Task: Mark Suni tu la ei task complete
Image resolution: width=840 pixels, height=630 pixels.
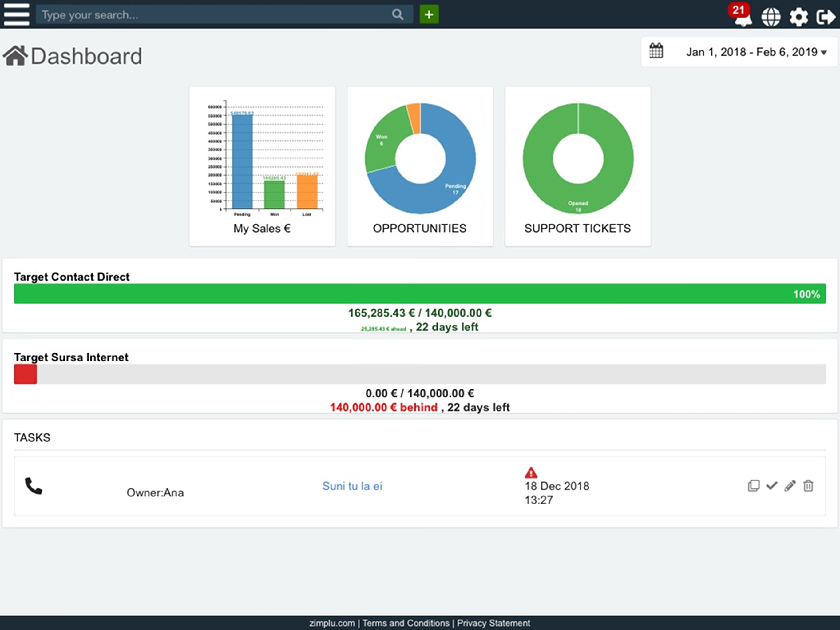Action: 772,486
